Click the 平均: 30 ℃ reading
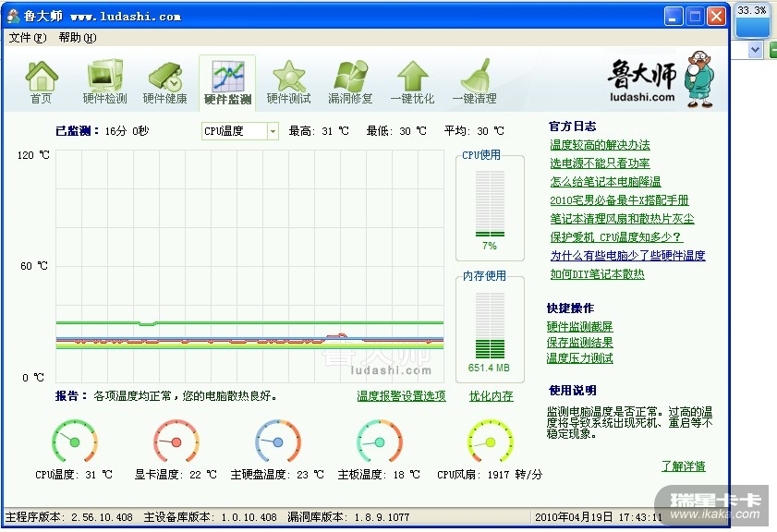 point(474,131)
